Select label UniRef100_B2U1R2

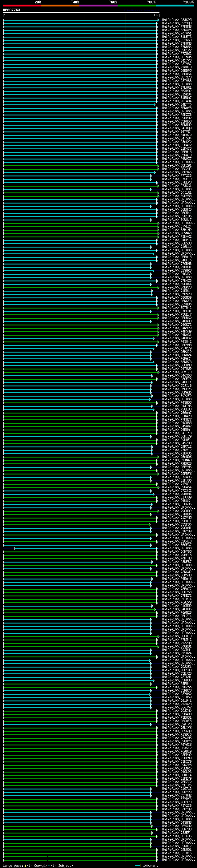click(177, 50)
